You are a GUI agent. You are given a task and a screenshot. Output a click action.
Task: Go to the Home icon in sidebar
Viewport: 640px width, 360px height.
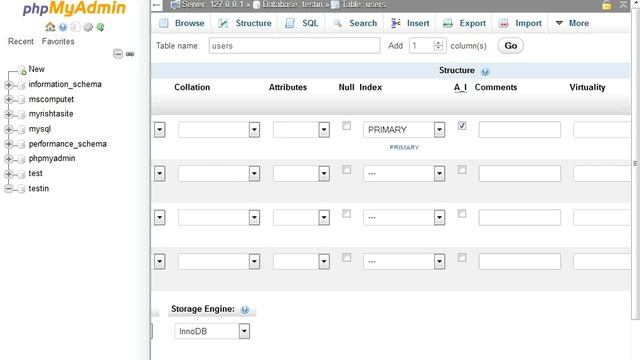tap(50, 27)
